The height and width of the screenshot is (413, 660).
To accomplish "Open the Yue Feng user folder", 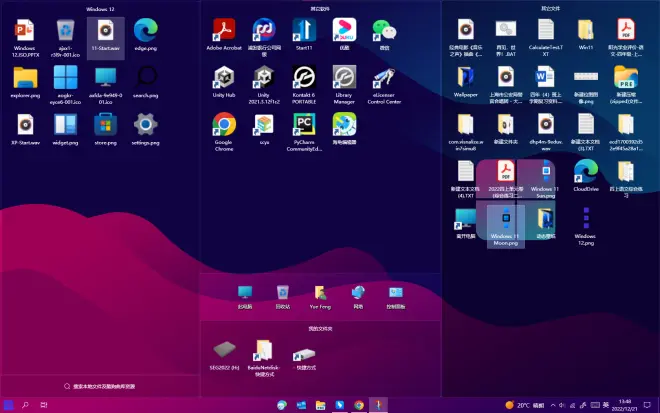I will tap(320, 297).
